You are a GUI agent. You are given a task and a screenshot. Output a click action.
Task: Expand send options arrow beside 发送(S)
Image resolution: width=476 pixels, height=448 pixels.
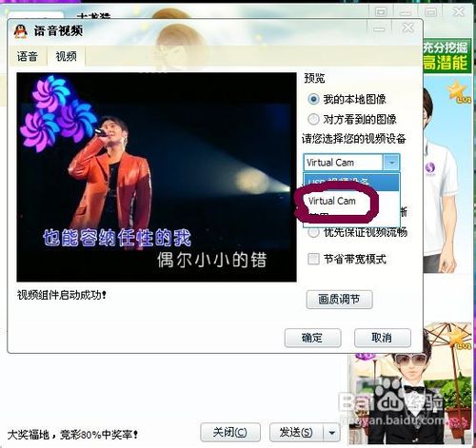tap(332, 433)
